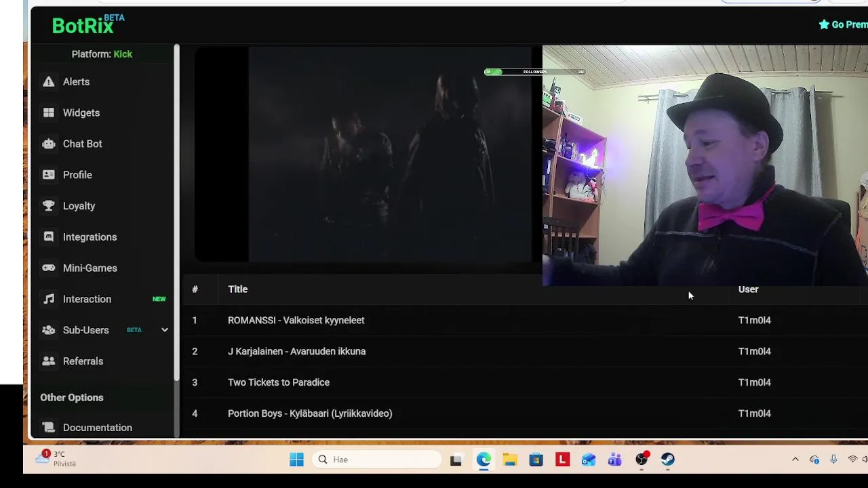
Task: Click the Loyalty trophy icon
Action: (49, 206)
